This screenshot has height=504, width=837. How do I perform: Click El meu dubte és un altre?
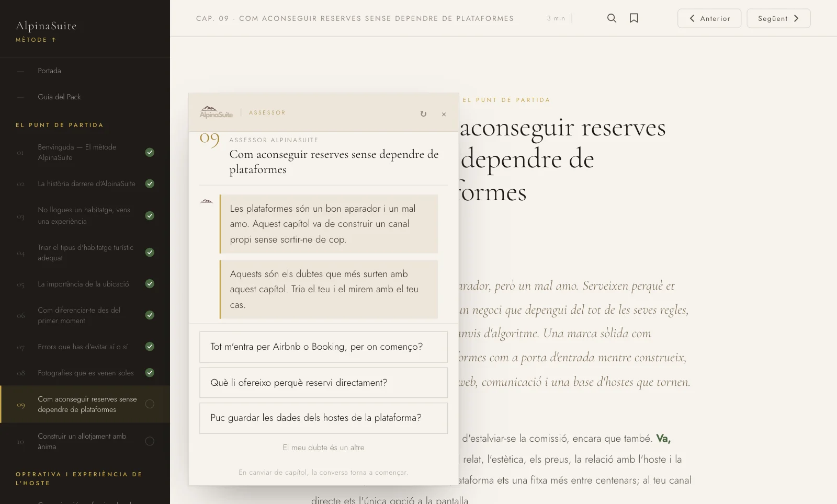pyautogui.click(x=323, y=448)
